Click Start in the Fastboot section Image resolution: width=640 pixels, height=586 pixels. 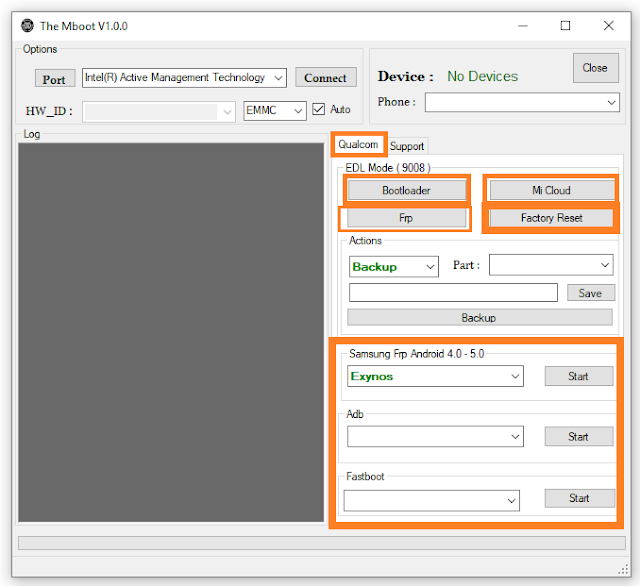[580, 498]
